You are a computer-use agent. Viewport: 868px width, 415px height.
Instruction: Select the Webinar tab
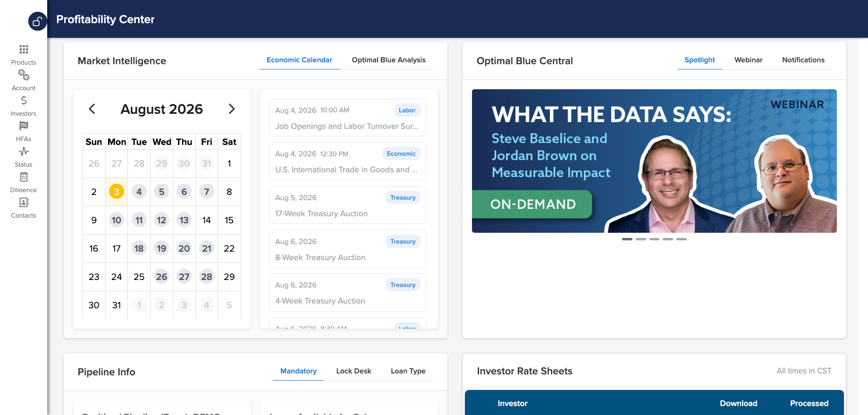(x=748, y=60)
